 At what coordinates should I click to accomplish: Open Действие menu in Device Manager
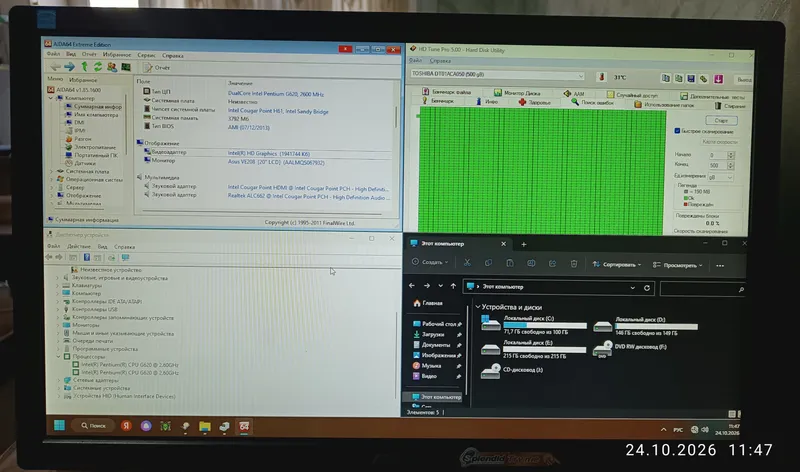point(79,246)
